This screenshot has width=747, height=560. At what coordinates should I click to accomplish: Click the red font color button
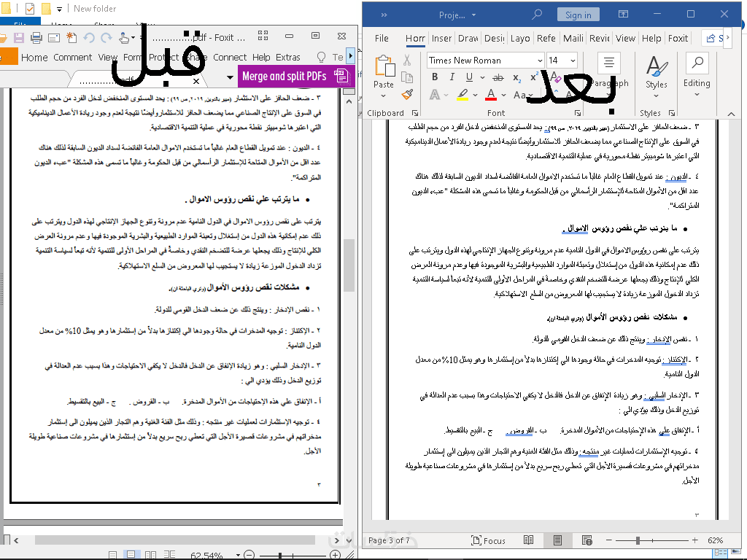[x=491, y=95]
